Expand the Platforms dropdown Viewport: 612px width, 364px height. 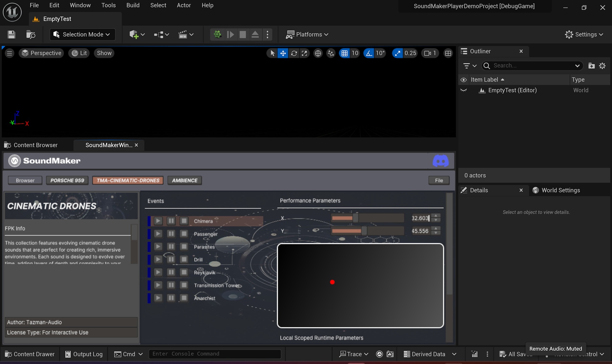(x=307, y=34)
